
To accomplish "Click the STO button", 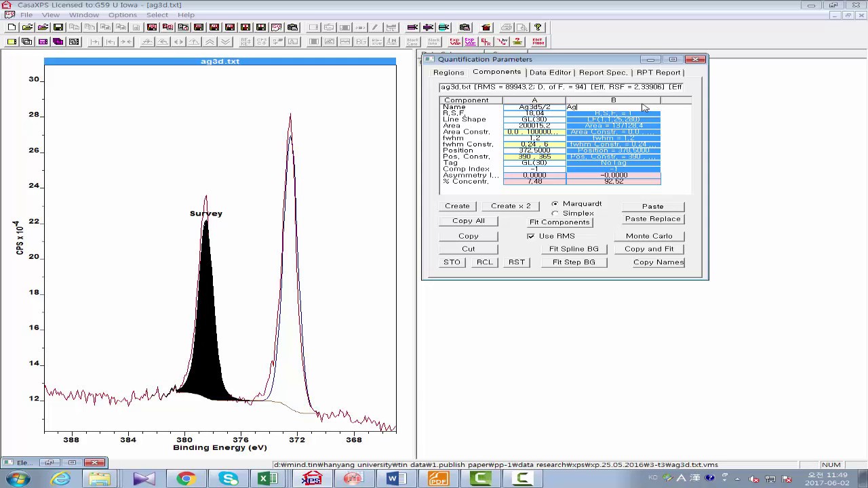I will click(x=452, y=262).
